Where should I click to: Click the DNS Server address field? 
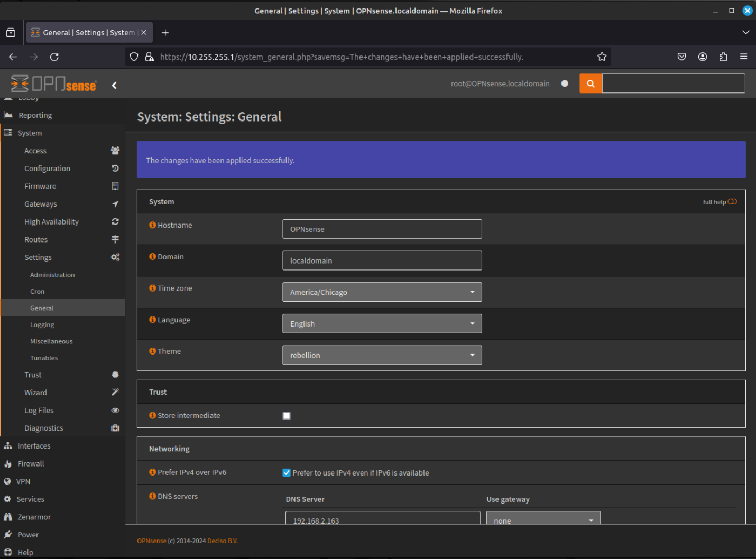pyautogui.click(x=383, y=518)
